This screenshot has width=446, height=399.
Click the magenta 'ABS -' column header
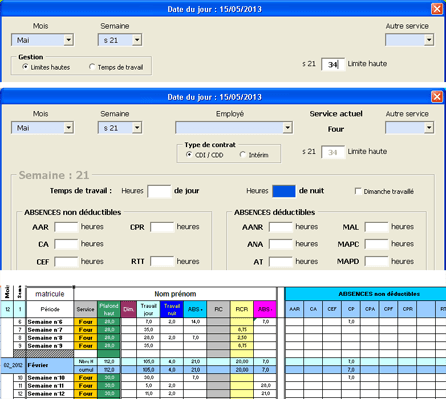click(265, 309)
